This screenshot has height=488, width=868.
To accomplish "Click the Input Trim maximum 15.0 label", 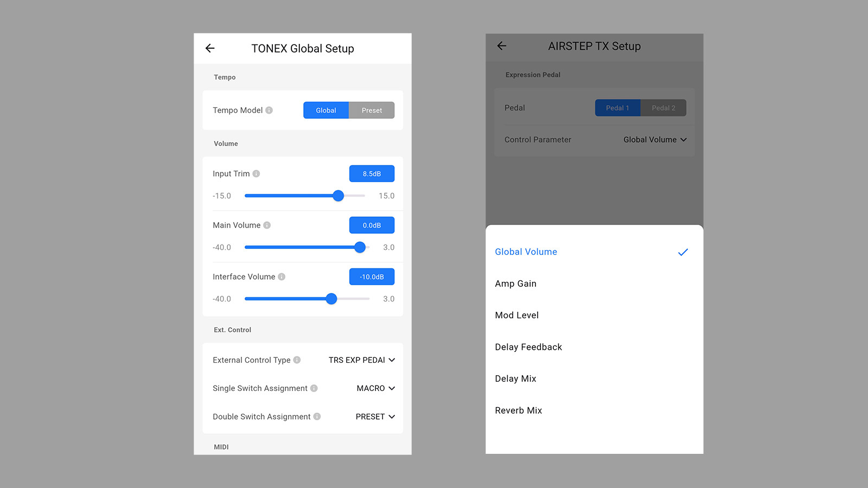I will [x=386, y=196].
